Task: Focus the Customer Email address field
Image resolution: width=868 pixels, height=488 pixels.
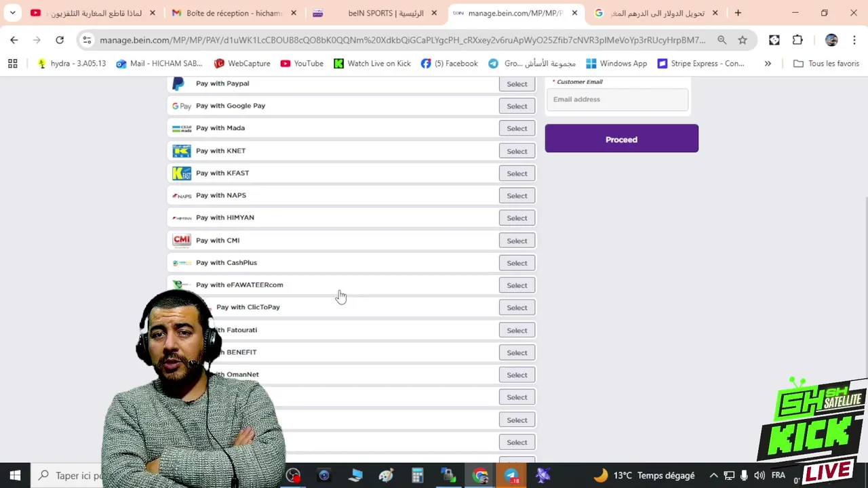Action: click(616, 100)
